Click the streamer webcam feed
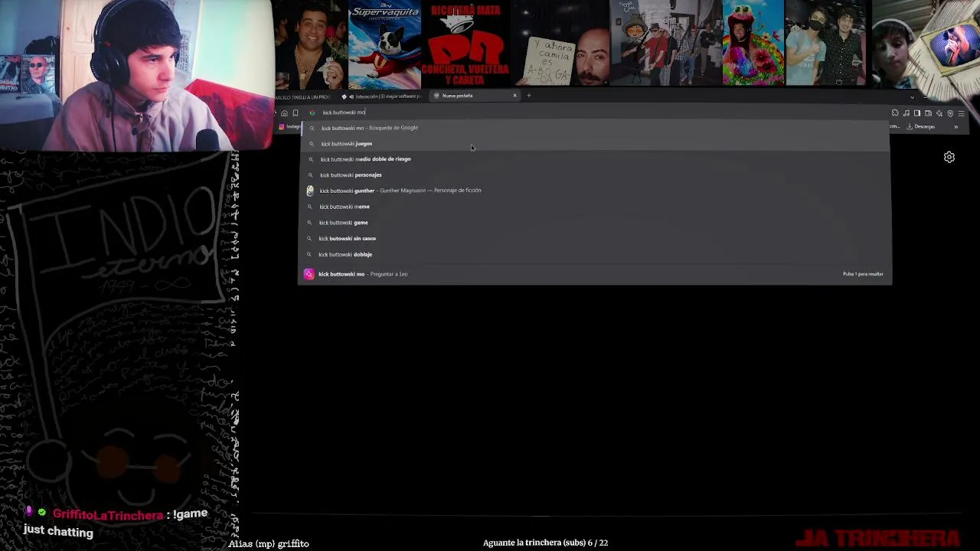Screen dimensions: 980x551 tap(137, 75)
